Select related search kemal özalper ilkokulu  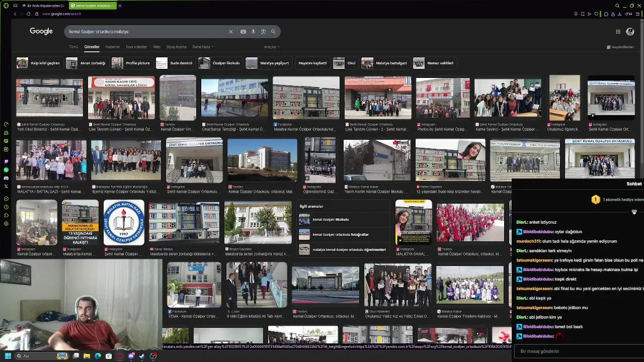pyautogui.click(x=342, y=220)
